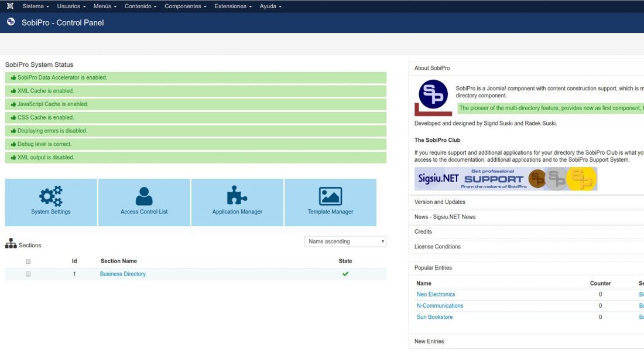Open the Name ascending sort dropdown
644x364 pixels.
pyautogui.click(x=345, y=241)
